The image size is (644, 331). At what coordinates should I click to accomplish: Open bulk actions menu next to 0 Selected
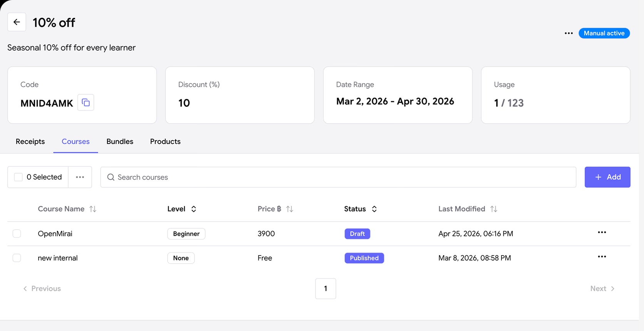(80, 177)
